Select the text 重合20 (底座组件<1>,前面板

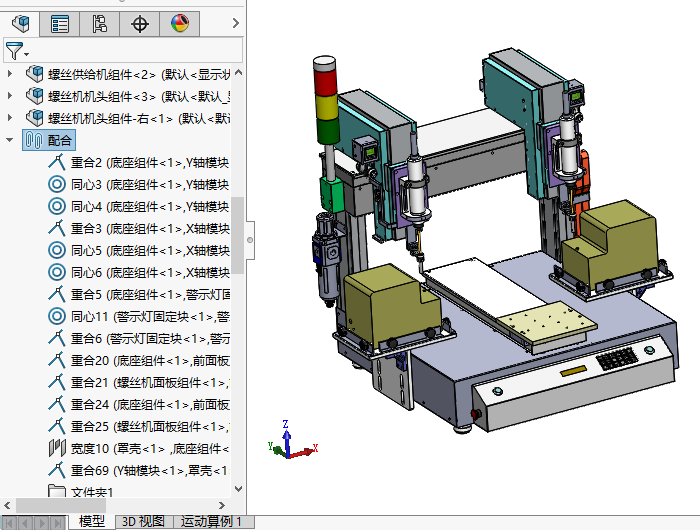click(x=150, y=360)
